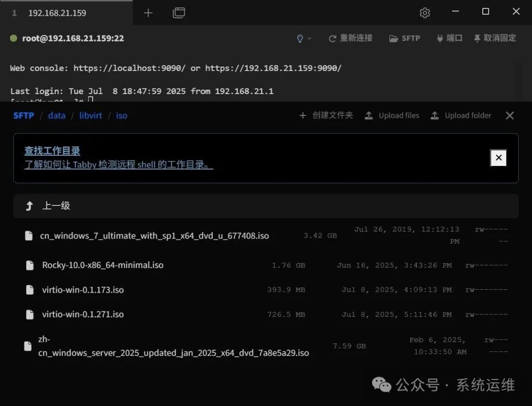
Task: Click the 重新连接 reconnect button
Action: (x=350, y=38)
